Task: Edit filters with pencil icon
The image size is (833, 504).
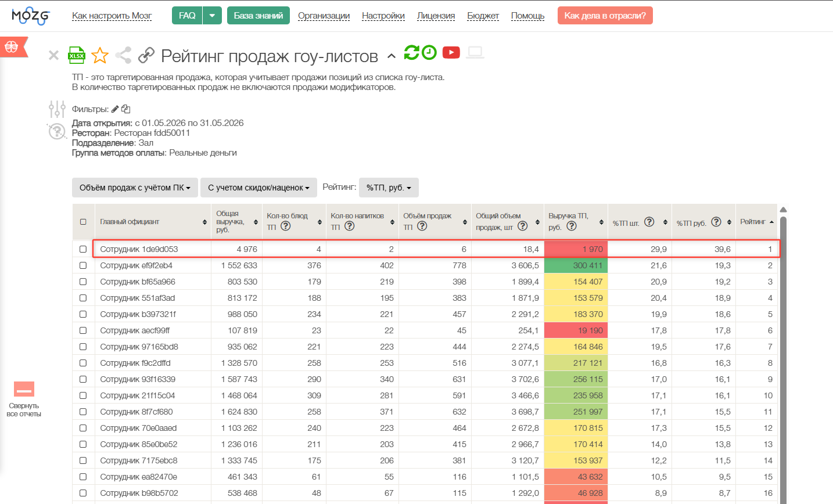Action: pos(115,109)
